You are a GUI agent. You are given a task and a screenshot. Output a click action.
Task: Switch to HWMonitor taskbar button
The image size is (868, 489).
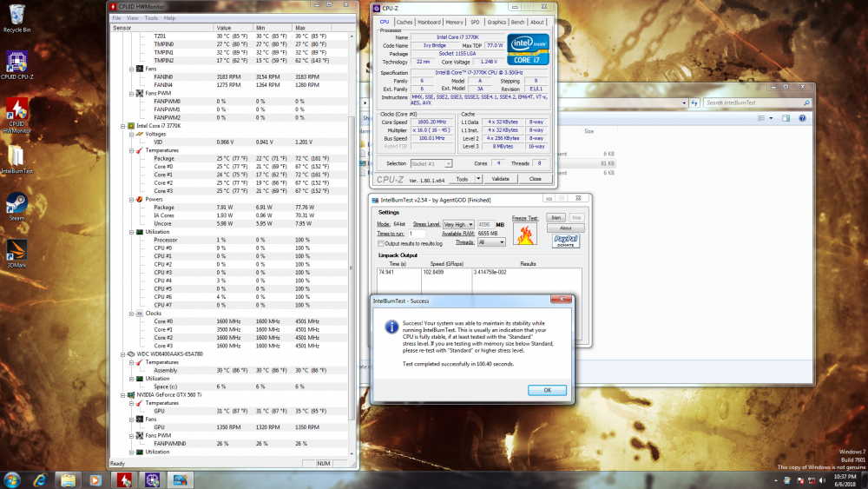[124, 480]
